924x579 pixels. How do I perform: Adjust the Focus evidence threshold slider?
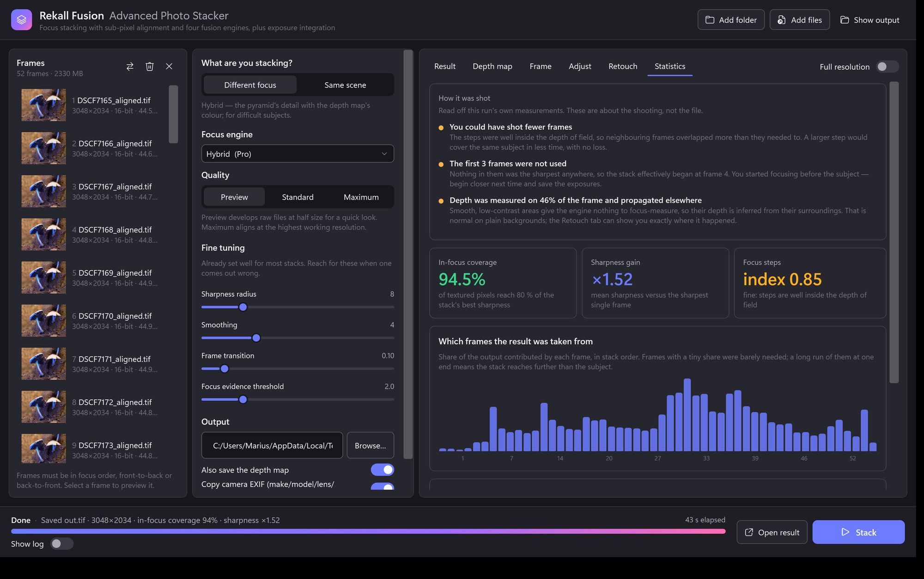(x=298, y=400)
